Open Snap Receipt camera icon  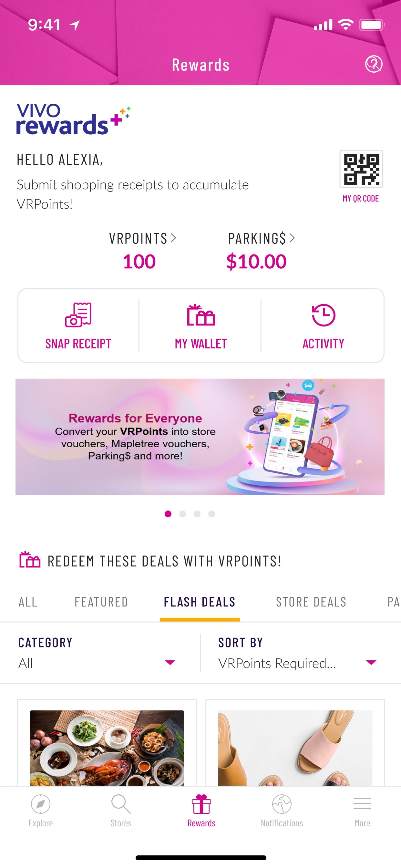(x=78, y=315)
